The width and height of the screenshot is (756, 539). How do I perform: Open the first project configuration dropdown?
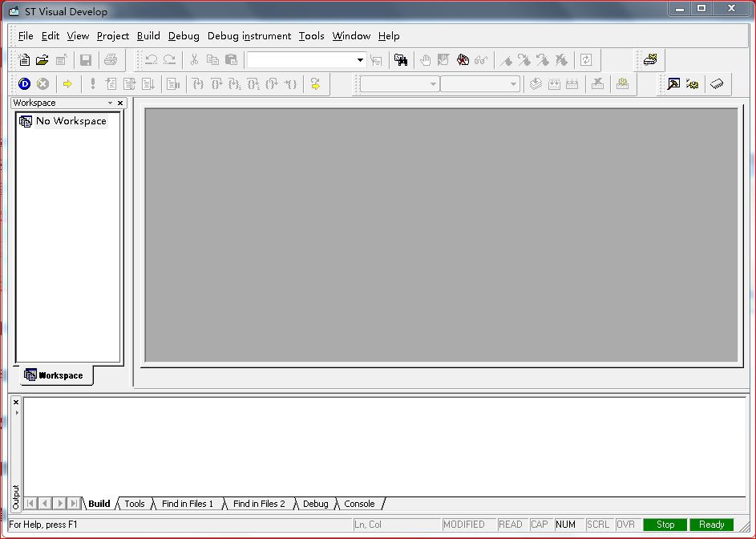[433, 84]
